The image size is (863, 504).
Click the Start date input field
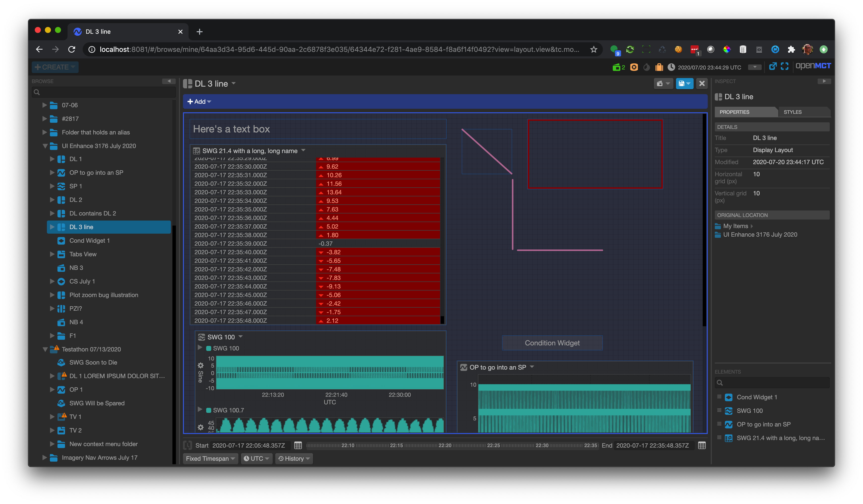[x=249, y=445]
